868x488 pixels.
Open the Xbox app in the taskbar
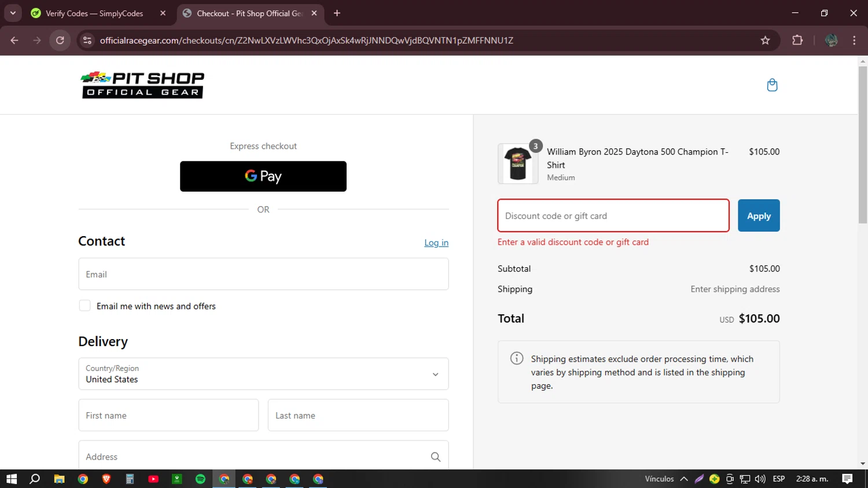pyautogui.click(x=177, y=479)
